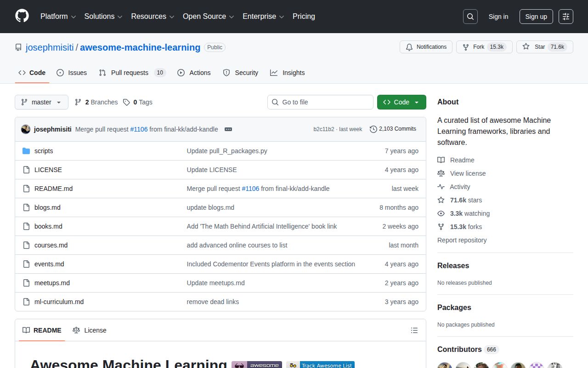Open the README book icon in About

(441, 160)
